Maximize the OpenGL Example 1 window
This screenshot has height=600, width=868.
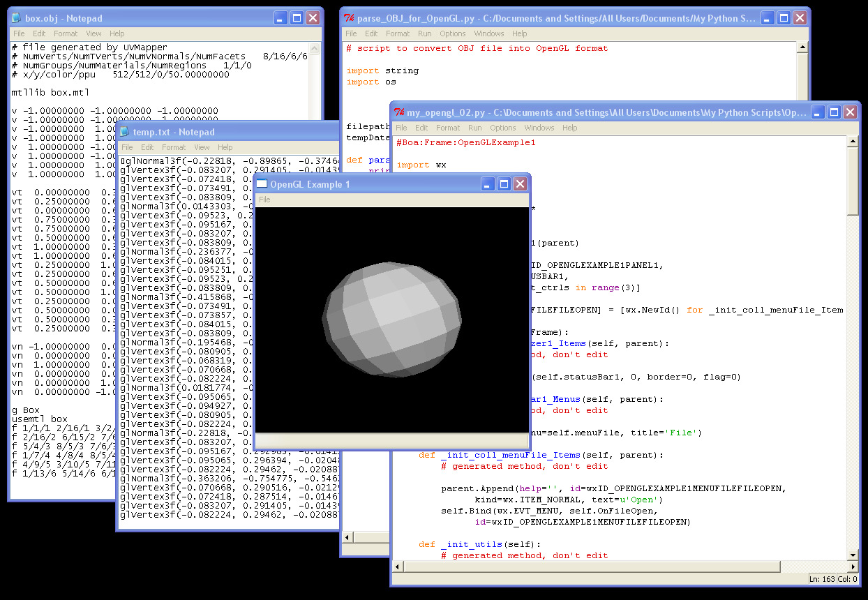504,184
